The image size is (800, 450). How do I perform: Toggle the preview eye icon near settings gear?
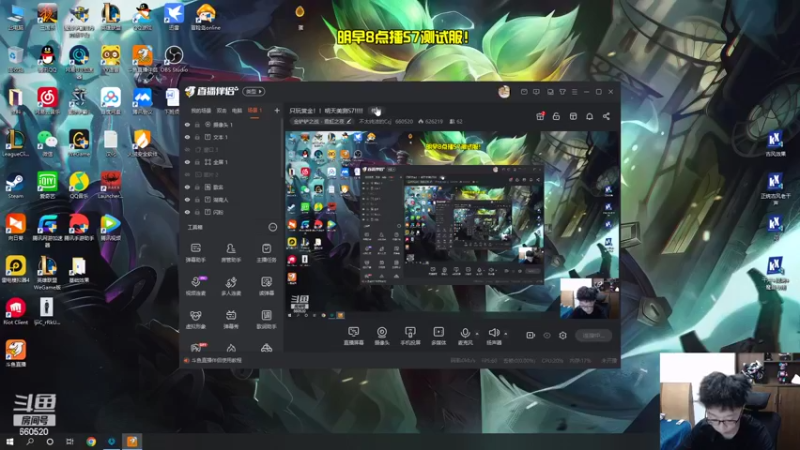click(547, 335)
